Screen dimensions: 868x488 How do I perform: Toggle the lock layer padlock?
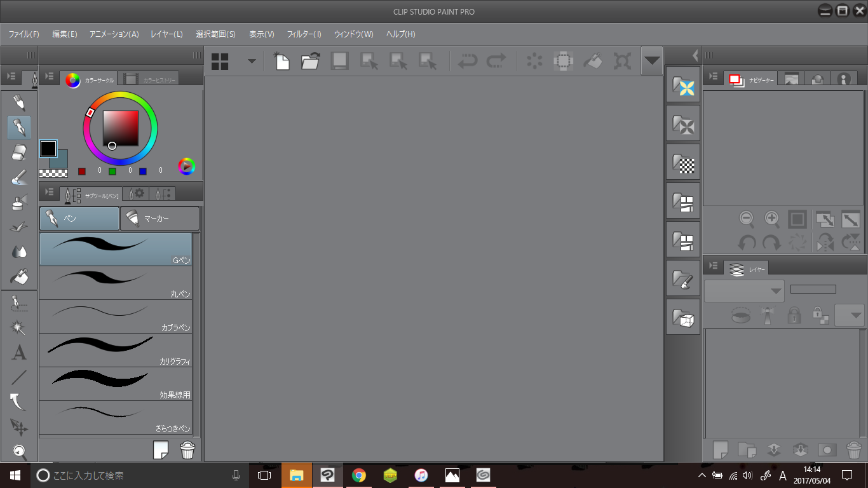click(x=794, y=315)
